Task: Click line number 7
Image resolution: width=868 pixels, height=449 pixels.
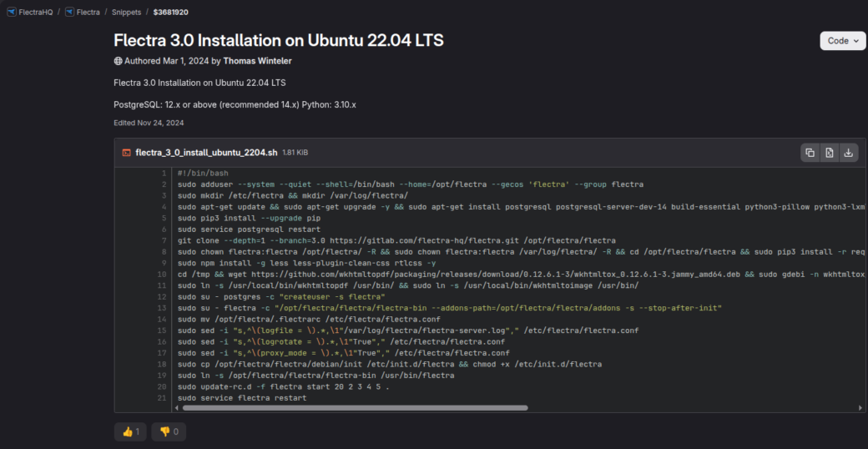Action: click(x=164, y=241)
